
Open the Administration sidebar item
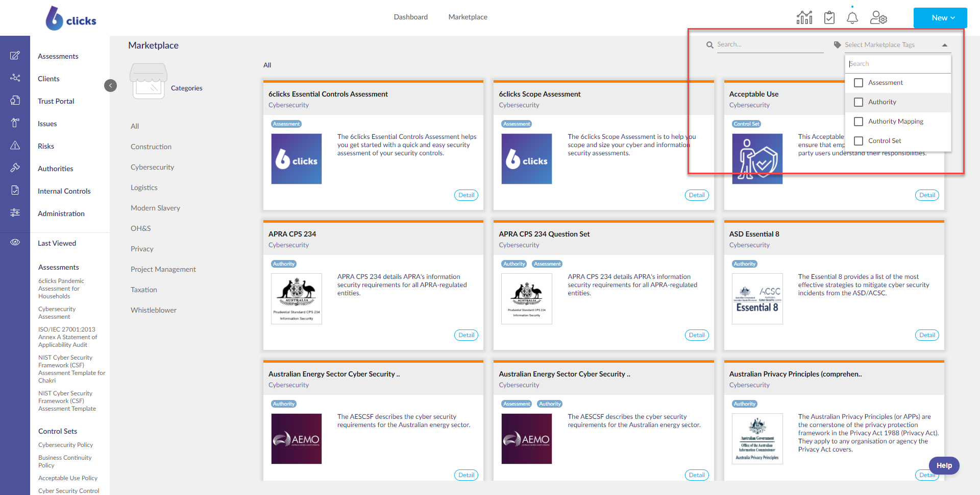[61, 214]
